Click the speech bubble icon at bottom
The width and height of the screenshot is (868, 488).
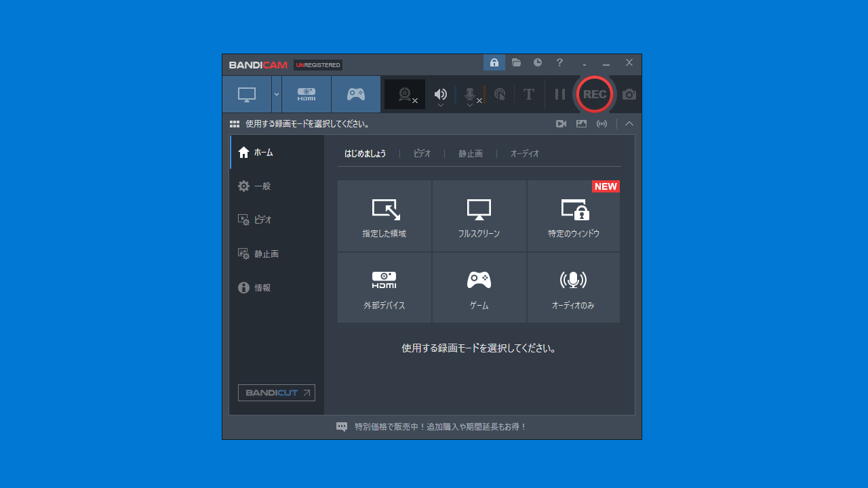pos(342,427)
